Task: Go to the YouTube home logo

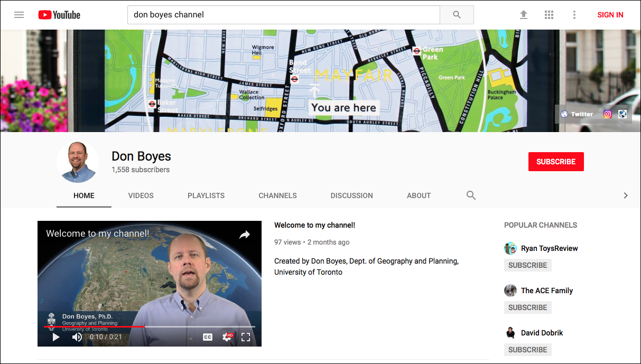Action: click(x=59, y=15)
